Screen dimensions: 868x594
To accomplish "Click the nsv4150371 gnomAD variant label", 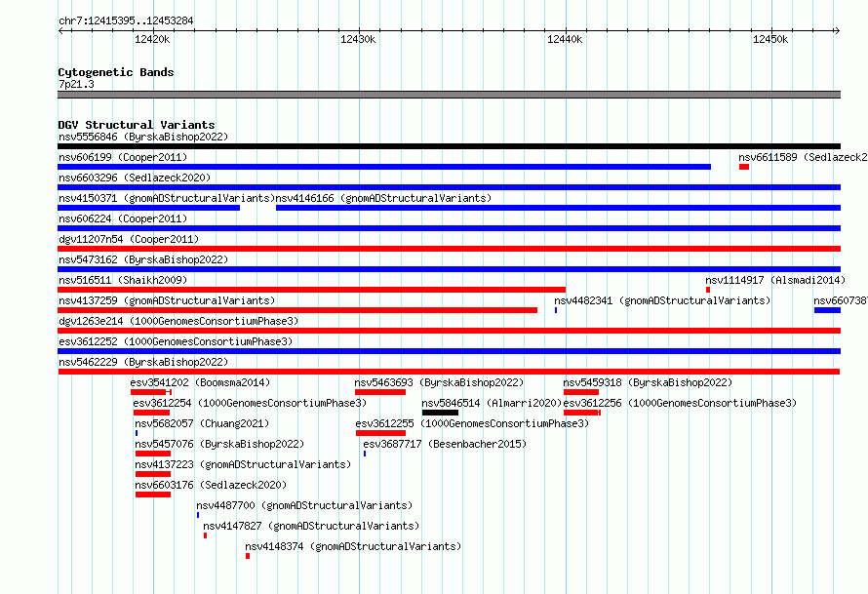I will (x=167, y=198).
